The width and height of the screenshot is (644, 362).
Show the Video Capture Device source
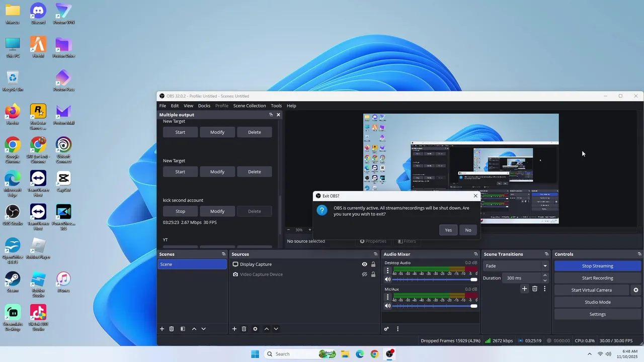pos(365,275)
